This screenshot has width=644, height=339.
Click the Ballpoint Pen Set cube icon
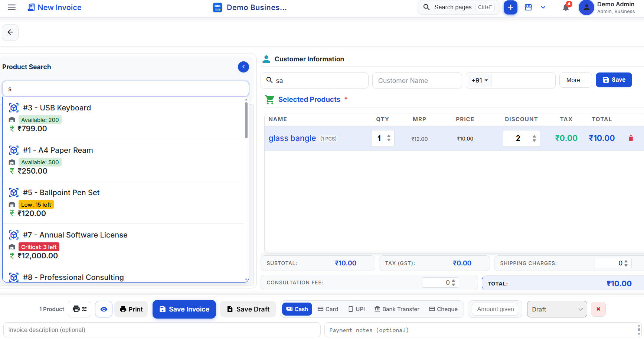coord(14,193)
